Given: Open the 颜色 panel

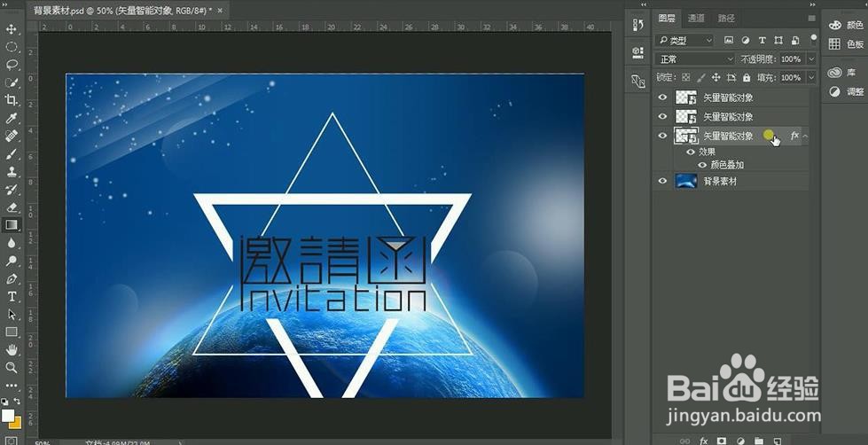Looking at the screenshot, I should pos(845,25).
